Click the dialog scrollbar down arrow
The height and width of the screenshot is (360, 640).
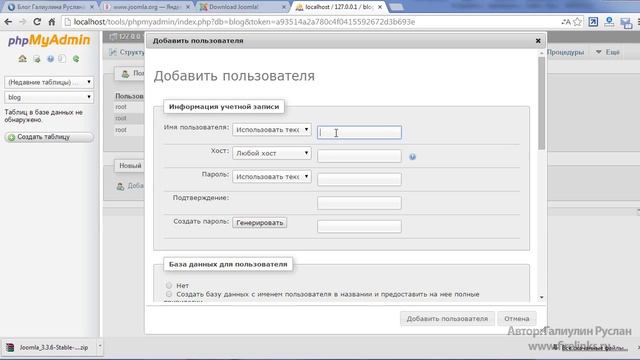(541, 298)
